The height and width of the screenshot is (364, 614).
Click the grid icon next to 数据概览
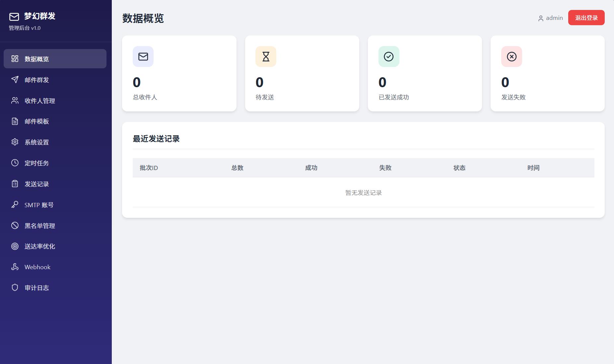[x=15, y=59]
